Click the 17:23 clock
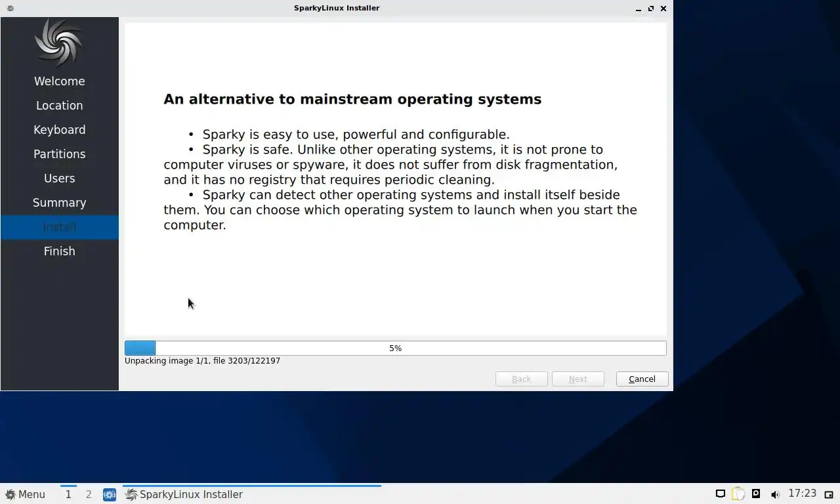This screenshot has width=840, height=504. click(x=802, y=493)
